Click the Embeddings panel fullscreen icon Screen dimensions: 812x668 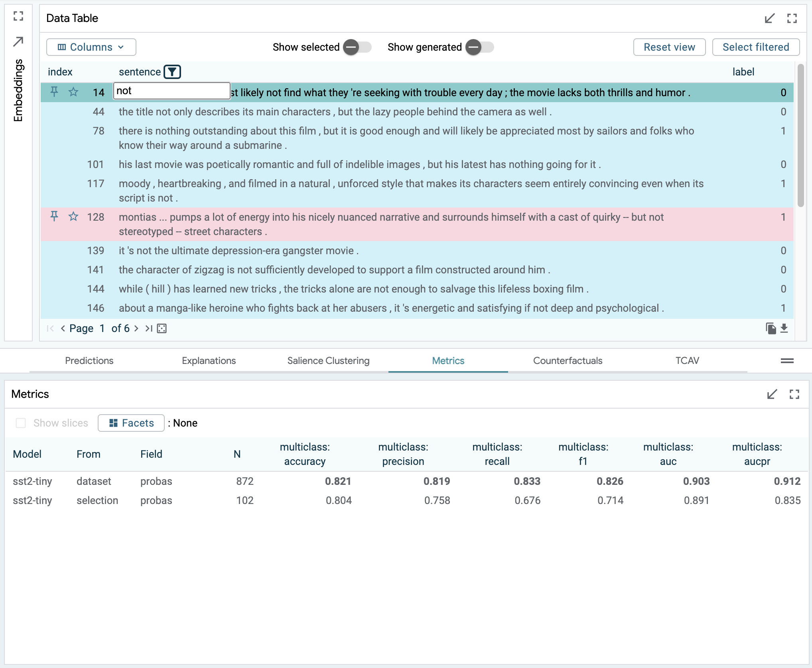[x=18, y=16]
